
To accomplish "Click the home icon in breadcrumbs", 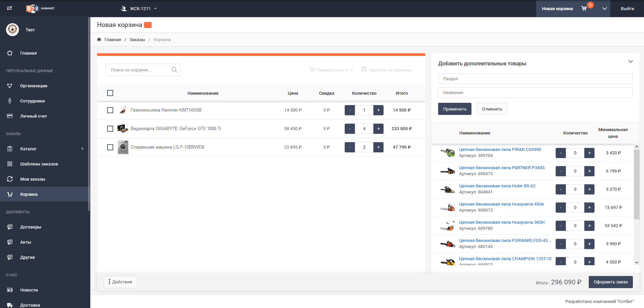I will (99, 39).
